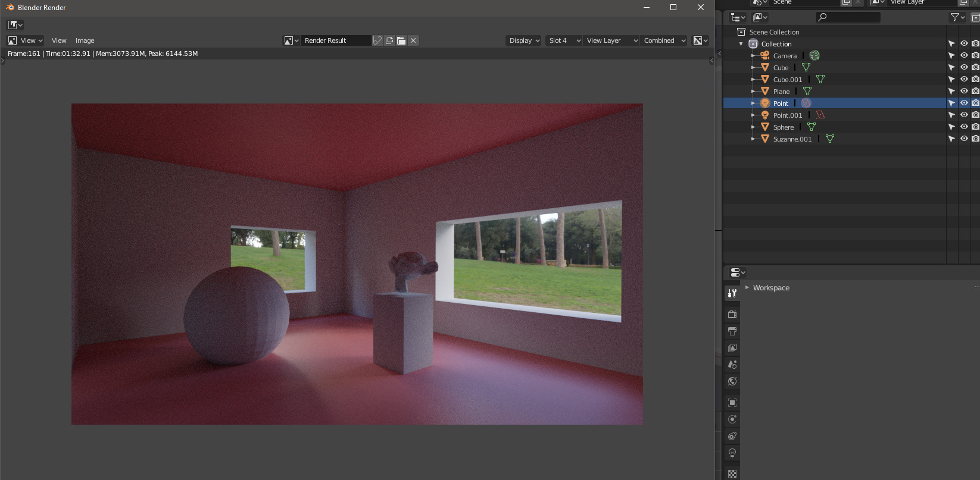Open the View mode dropdown with image icon
The height and width of the screenshot is (480, 980).
[25, 40]
